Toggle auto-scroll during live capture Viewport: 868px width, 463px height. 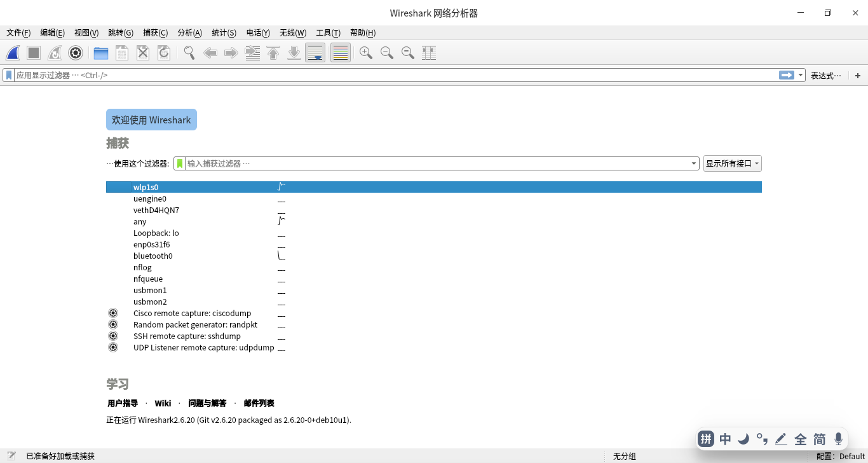click(315, 53)
